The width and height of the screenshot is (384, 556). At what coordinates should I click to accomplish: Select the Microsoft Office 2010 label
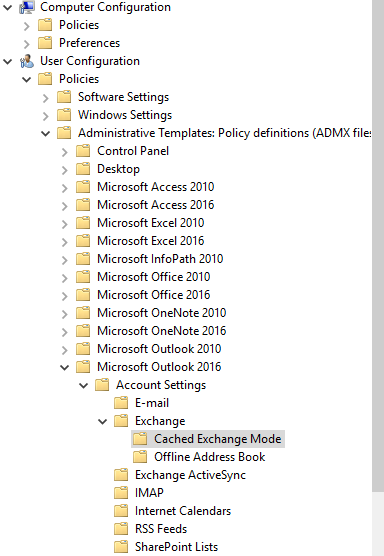pos(154,277)
